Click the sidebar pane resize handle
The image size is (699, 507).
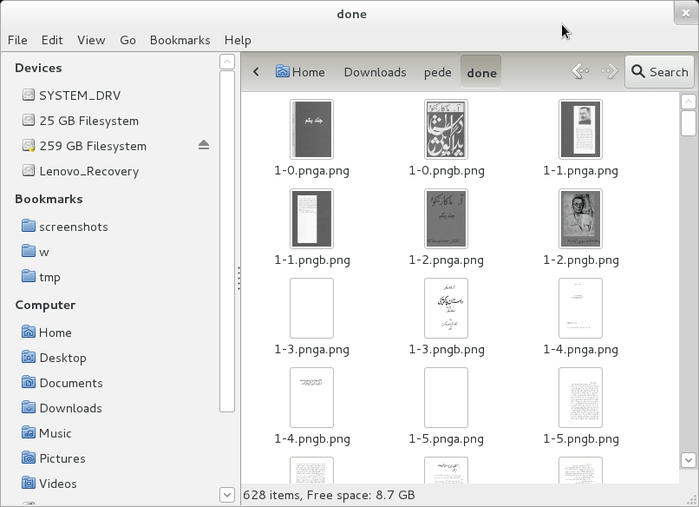(x=239, y=278)
